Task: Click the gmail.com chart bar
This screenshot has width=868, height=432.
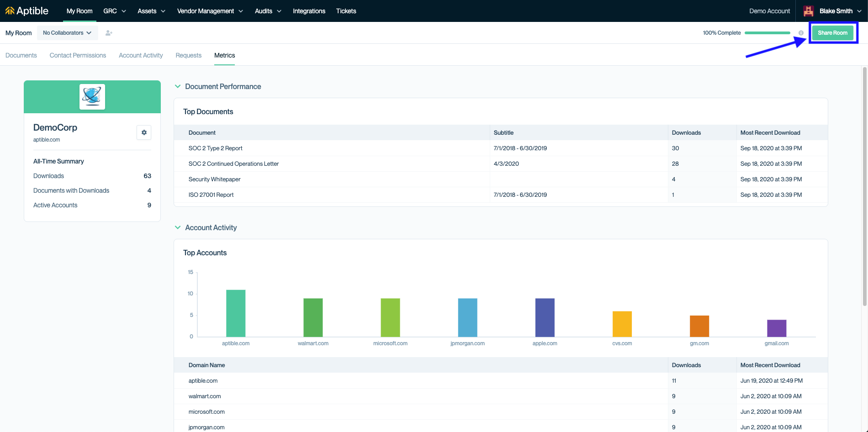Action: [x=776, y=328]
